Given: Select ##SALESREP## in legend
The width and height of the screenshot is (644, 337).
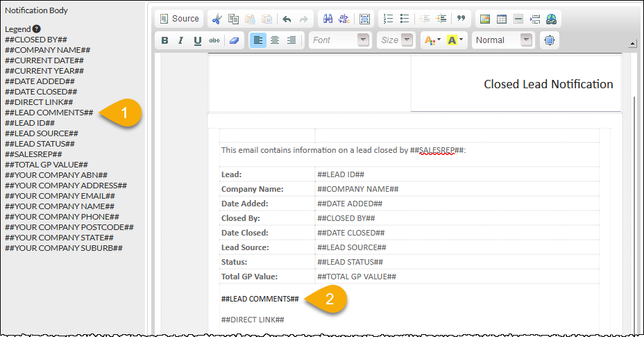Looking at the screenshot, I should coord(34,154).
